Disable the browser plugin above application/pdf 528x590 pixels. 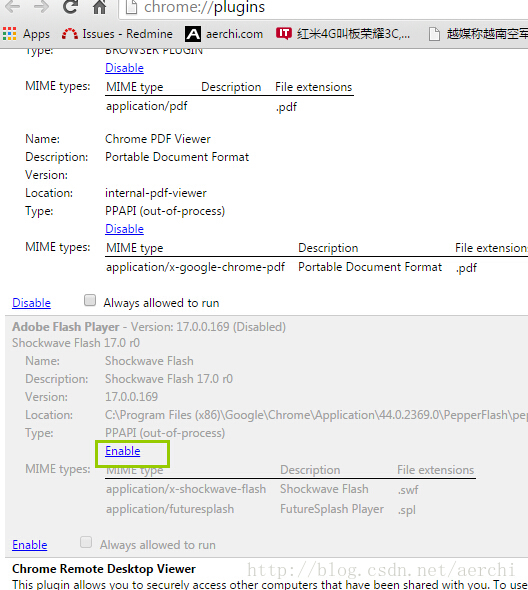click(x=124, y=68)
